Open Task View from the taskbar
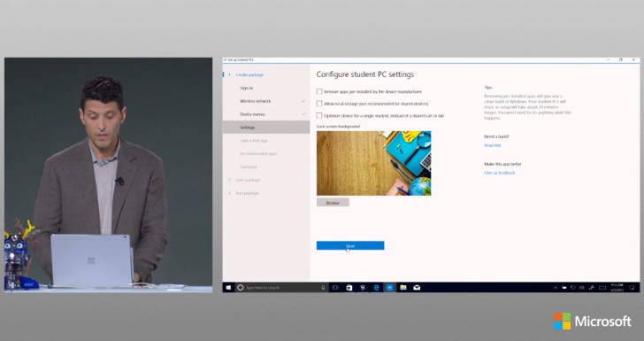This screenshot has width=644, height=341. tap(335, 288)
